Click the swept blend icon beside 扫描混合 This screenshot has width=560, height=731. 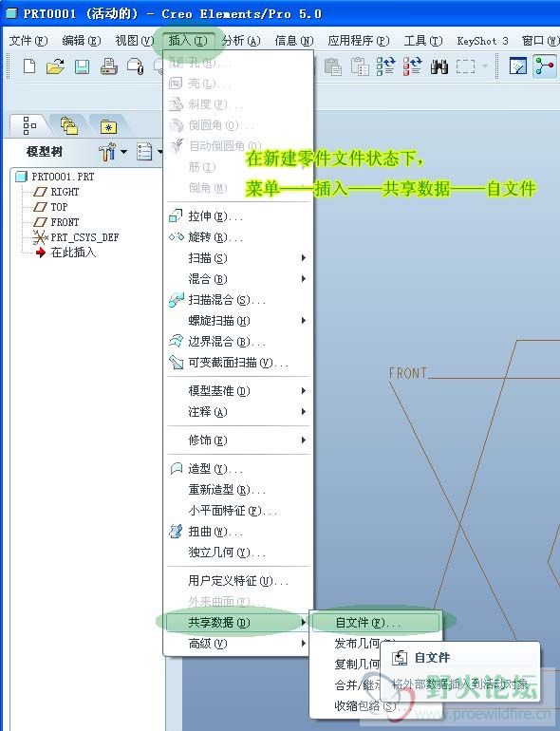click(x=177, y=299)
